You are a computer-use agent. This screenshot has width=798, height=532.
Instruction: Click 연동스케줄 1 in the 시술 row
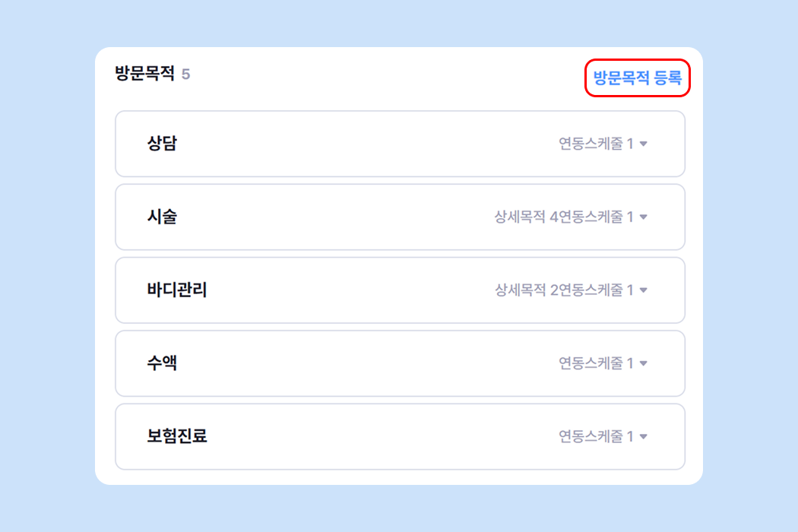(x=596, y=217)
